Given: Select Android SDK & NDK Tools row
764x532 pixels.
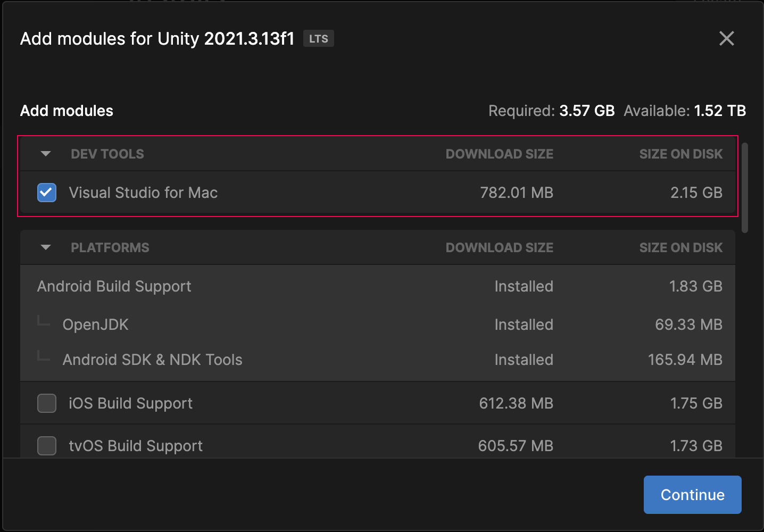Looking at the screenshot, I should coord(152,360).
